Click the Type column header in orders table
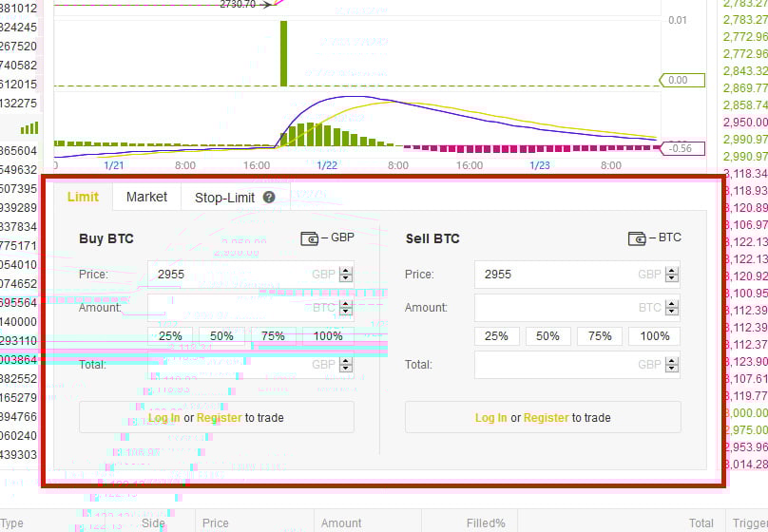Image resolution: width=768 pixels, height=532 pixels. pos(11,523)
